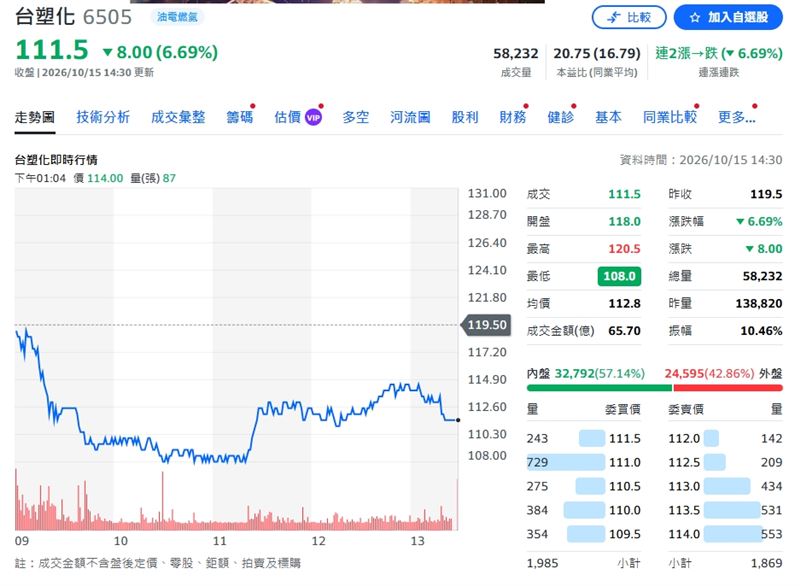Switch to the 同業比較 tab
Screen dimensions: 800x586
pos(670,117)
